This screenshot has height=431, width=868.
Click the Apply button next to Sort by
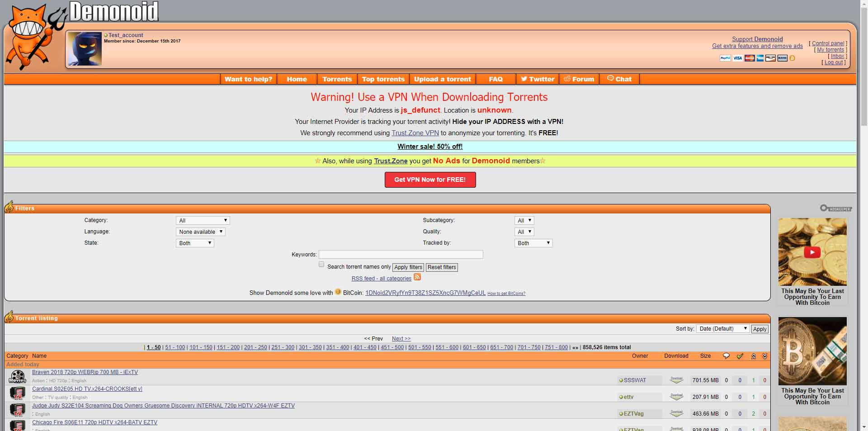click(x=759, y=329)
